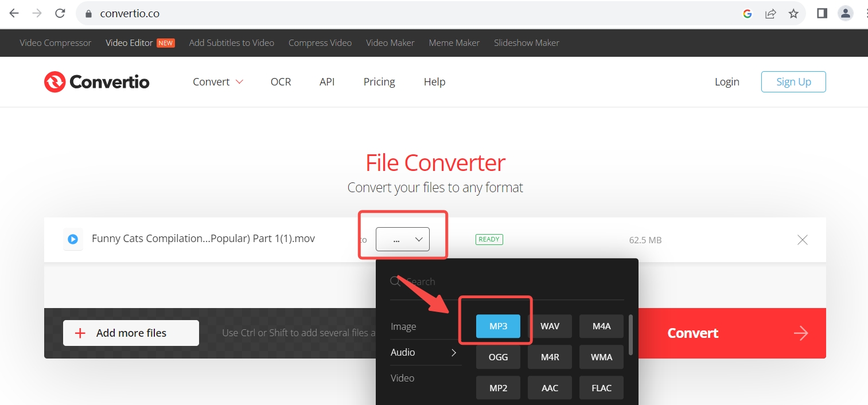Select the Audio category

[403, 352]
